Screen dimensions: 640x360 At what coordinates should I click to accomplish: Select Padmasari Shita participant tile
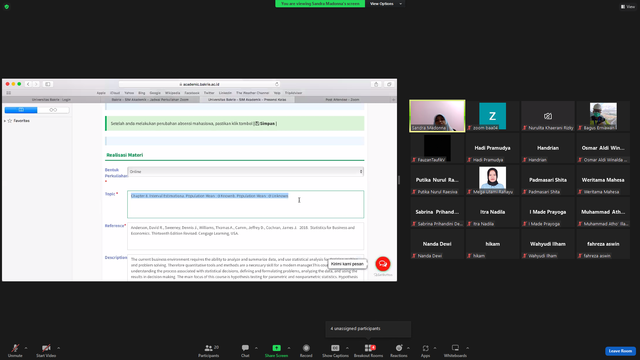(548, 180)
